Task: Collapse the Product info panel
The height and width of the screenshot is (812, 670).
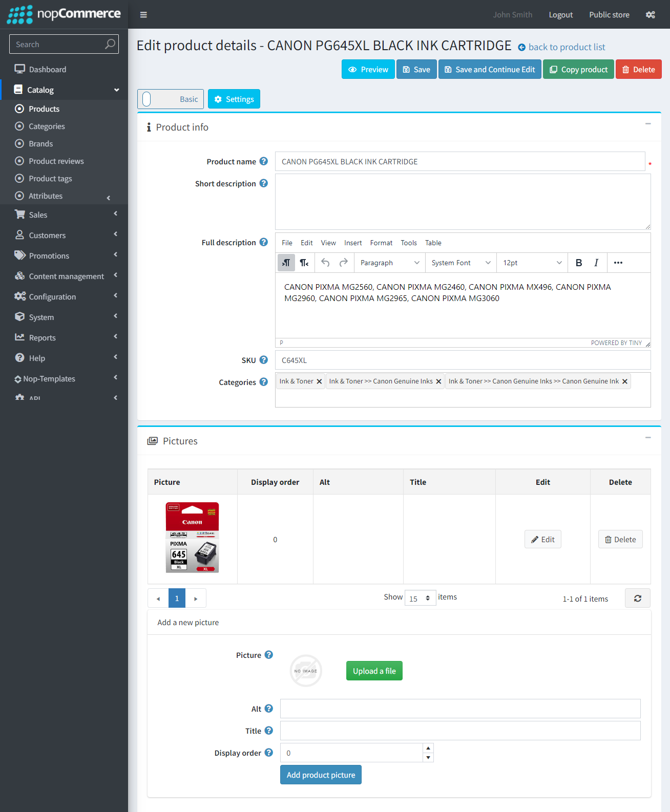Action: pos(647,124)
